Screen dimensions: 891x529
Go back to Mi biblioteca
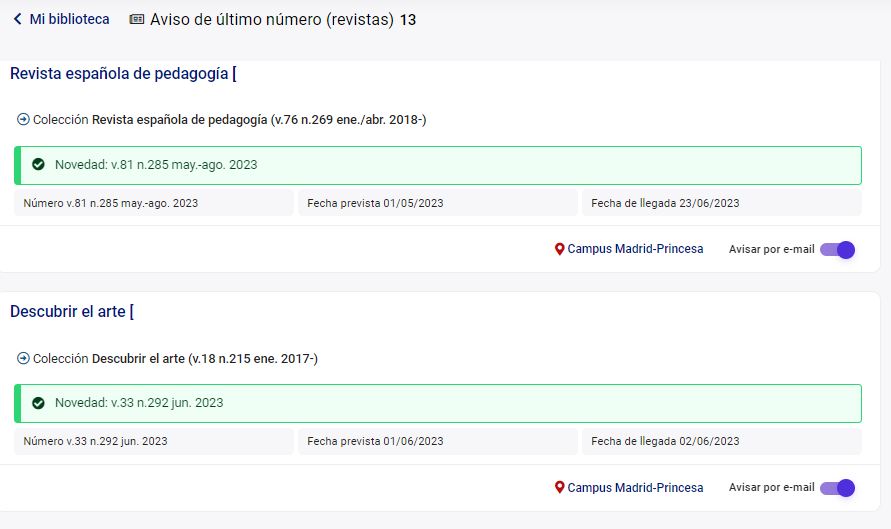69,19
